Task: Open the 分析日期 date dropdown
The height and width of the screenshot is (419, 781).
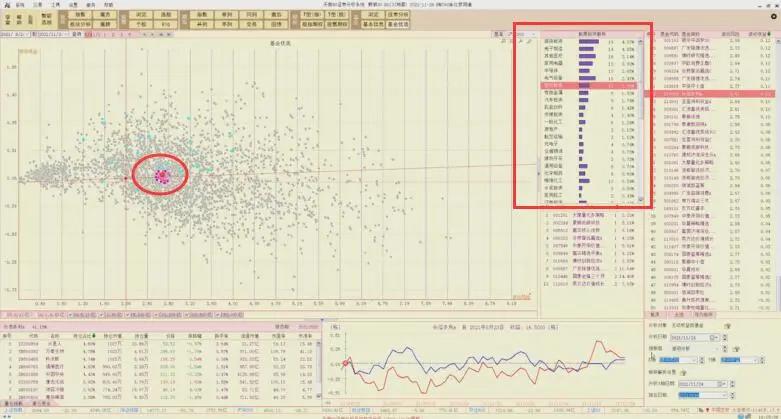Action: 716,338
